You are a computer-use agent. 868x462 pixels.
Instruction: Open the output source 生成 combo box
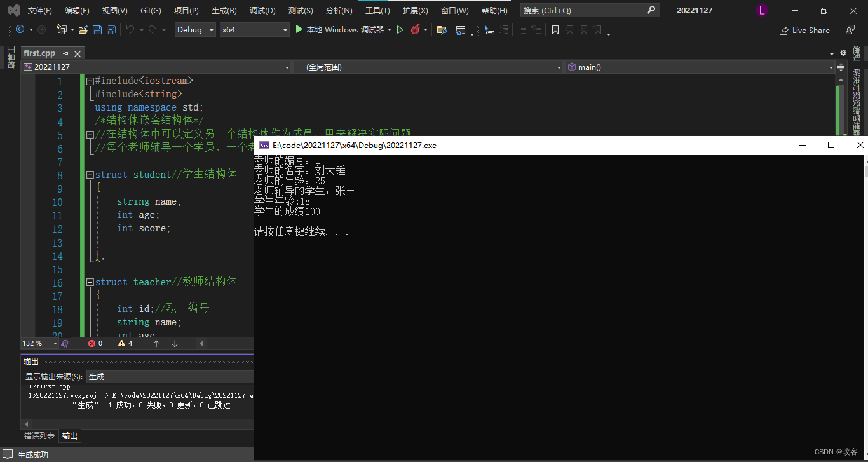tap(170, 377)
